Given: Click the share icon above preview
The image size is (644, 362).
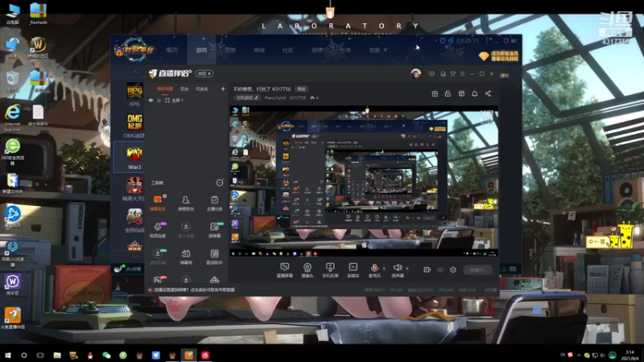Looking at the screenshot, I should [x=488, y=93].
